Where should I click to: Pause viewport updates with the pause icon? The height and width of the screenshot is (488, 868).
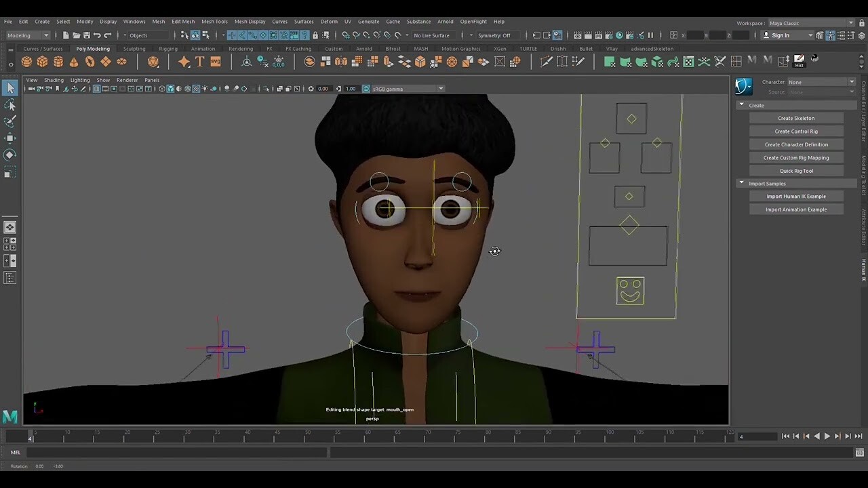tap(650, 35)
